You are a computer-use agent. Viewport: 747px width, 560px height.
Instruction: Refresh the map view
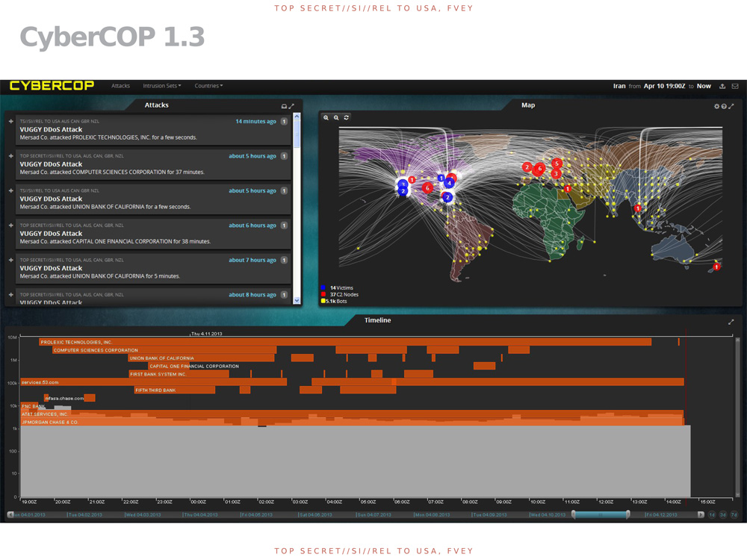347,118
